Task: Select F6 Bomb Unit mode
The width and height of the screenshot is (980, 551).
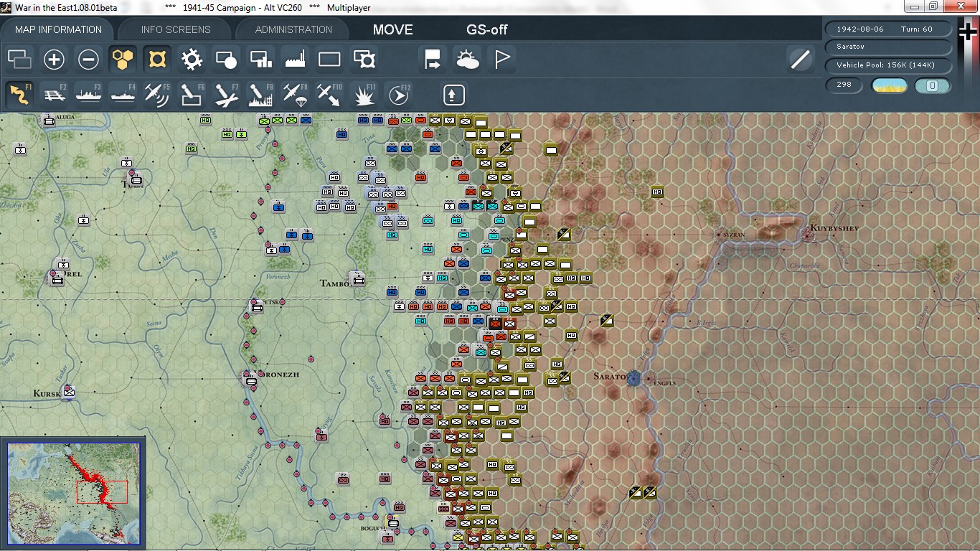Action: (x=192, y=94)
